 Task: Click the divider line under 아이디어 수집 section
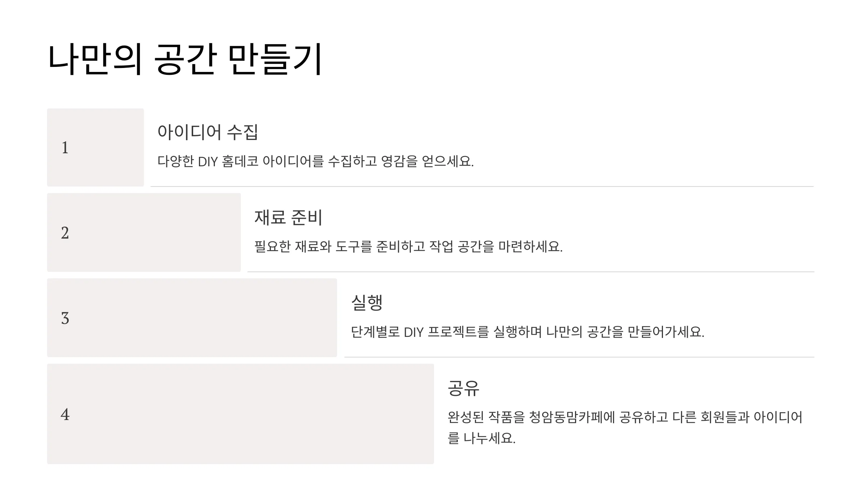(482, 187)
